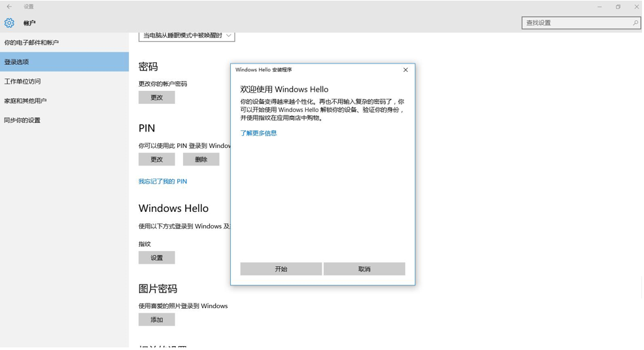Click 更改 under the PIN section

tap(156, 160)
